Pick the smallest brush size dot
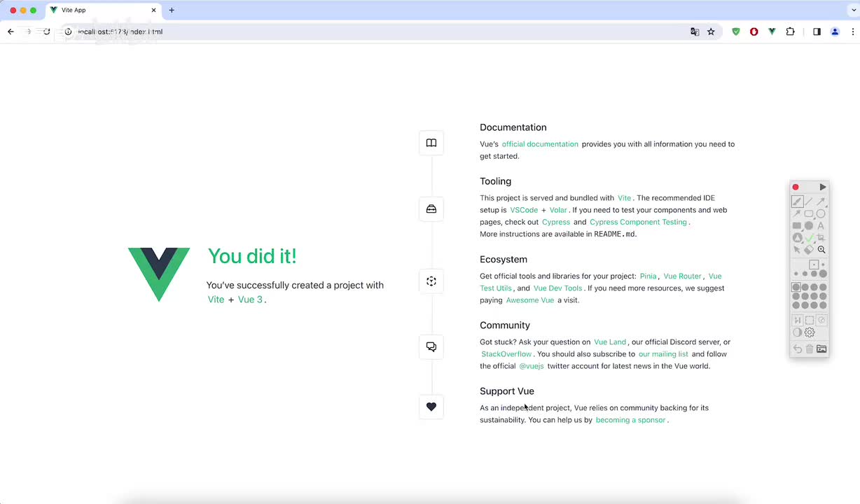860x504 pixels. [x=814, y=265]
